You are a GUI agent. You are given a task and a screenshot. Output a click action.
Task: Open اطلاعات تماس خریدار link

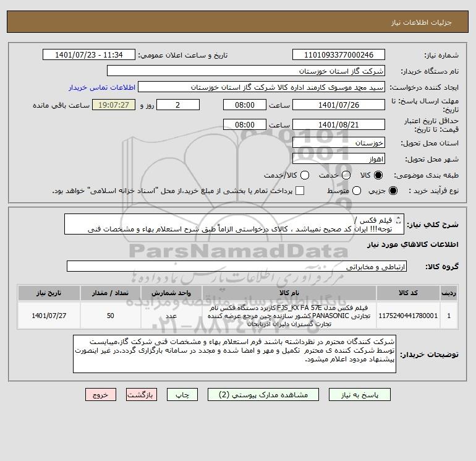tap(102, 87)
